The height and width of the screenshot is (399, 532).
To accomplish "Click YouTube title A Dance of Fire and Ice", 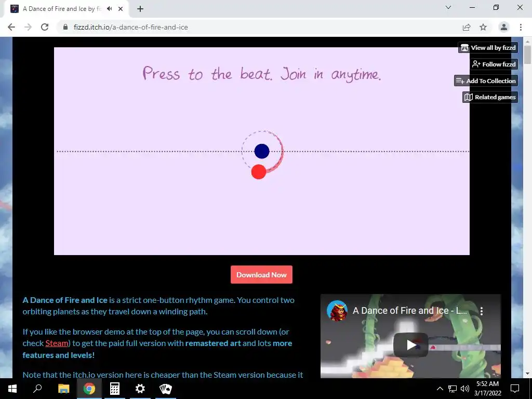I will click(x=410, y=311).
